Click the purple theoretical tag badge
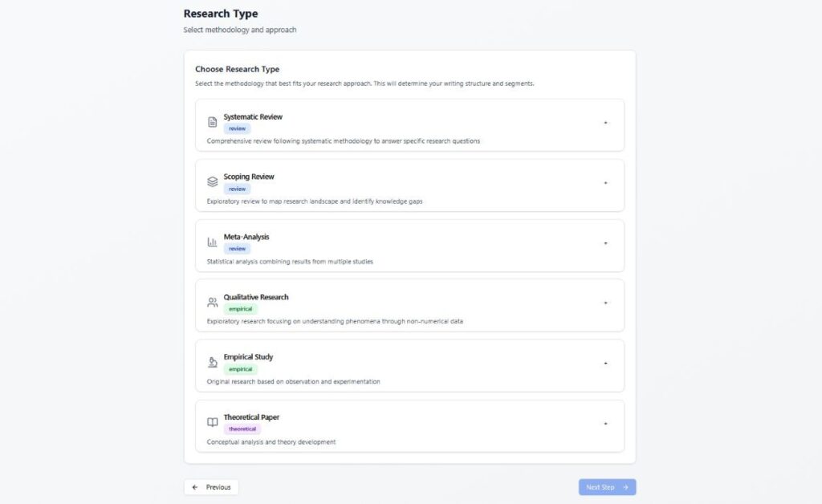Screen dimensions: 822x504 click(242, 429)
